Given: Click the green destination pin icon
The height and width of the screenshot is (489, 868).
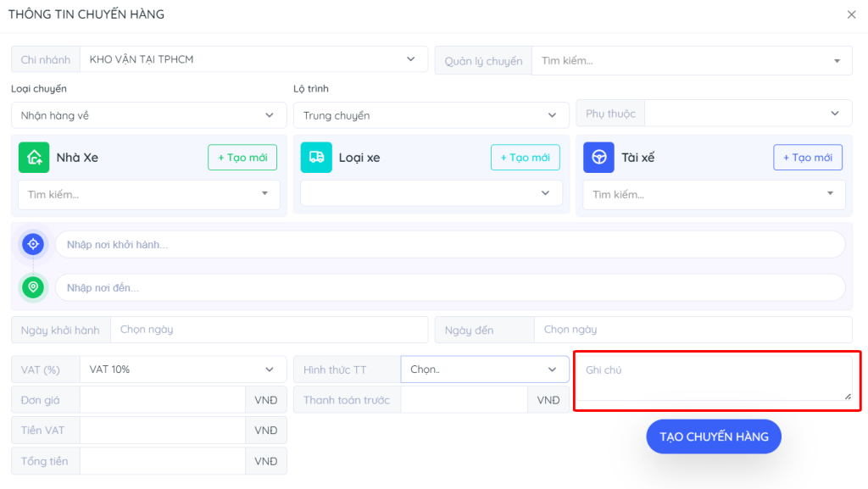Looking at the screenshot, I should pyautogui.click(x=33, y=287).
